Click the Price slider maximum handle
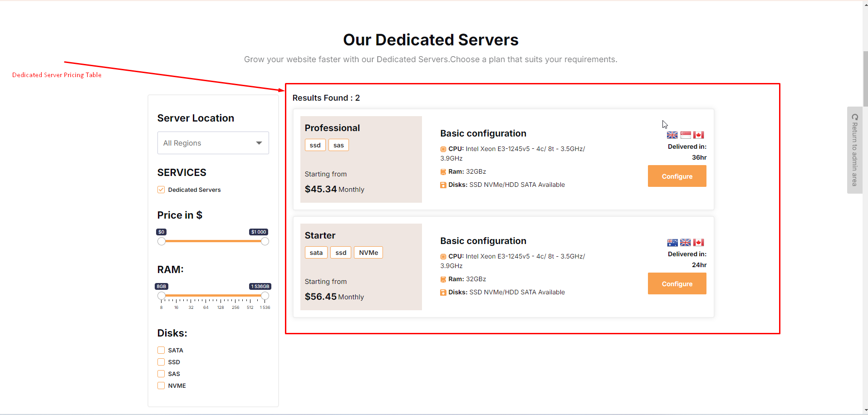The width and height of the screenshot is (868, 415). click(265, 241)
